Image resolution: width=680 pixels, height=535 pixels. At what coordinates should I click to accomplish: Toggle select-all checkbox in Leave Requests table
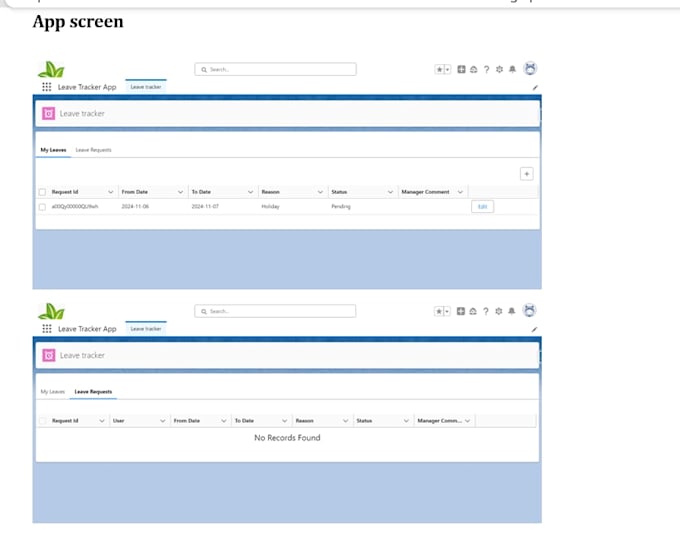[42, 421]
